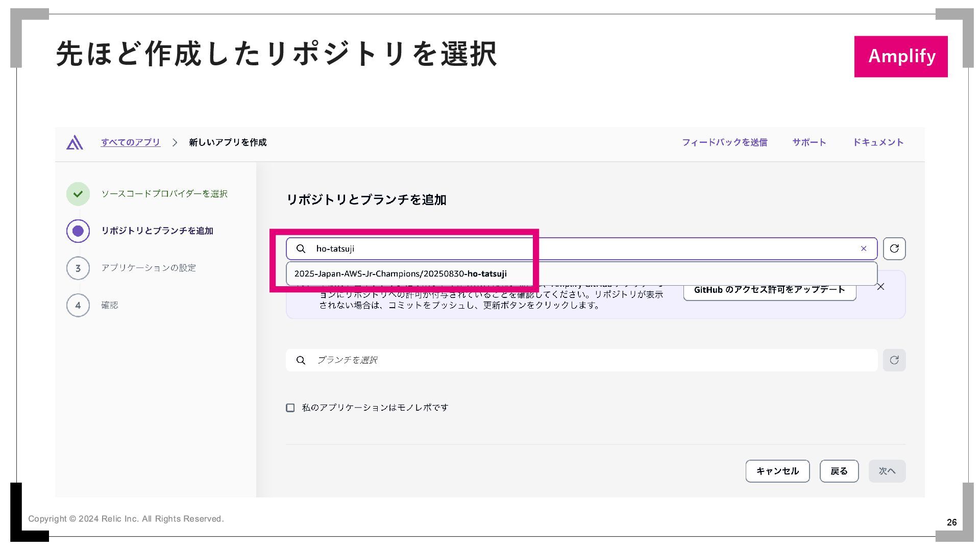Click the breadcrumb chevron separator
980x551 pixels.
175,142
